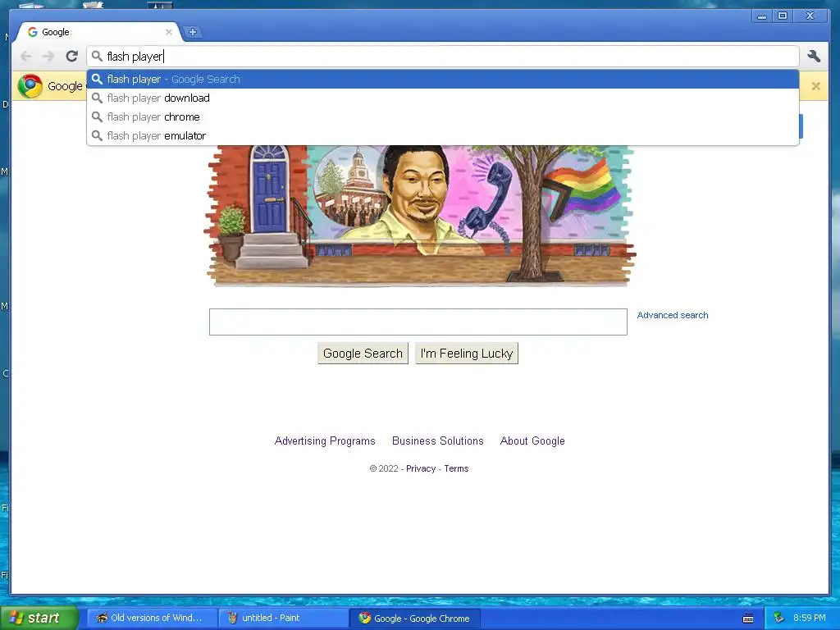Viewport: 840px width, 630px height.
Task: Open the Windows Start menu
Action: [x=39, y=618]
